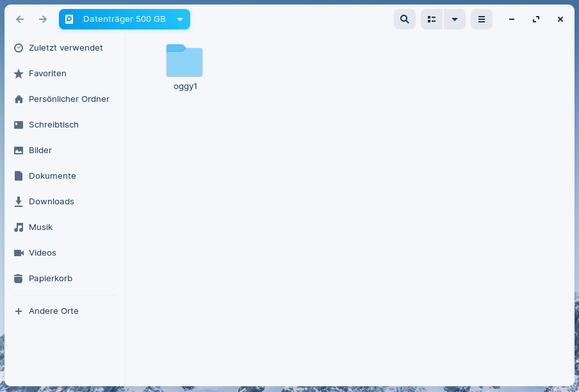Open the Downloads location
The image size is (579, 392).
tap(64, 202)
